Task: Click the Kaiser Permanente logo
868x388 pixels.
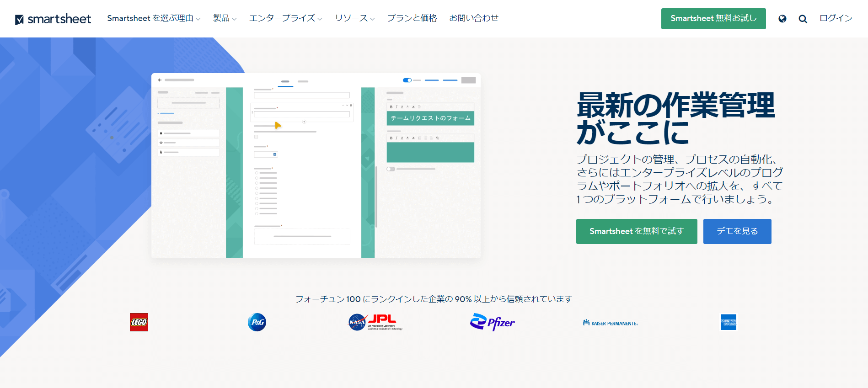Action: point(610,323)
